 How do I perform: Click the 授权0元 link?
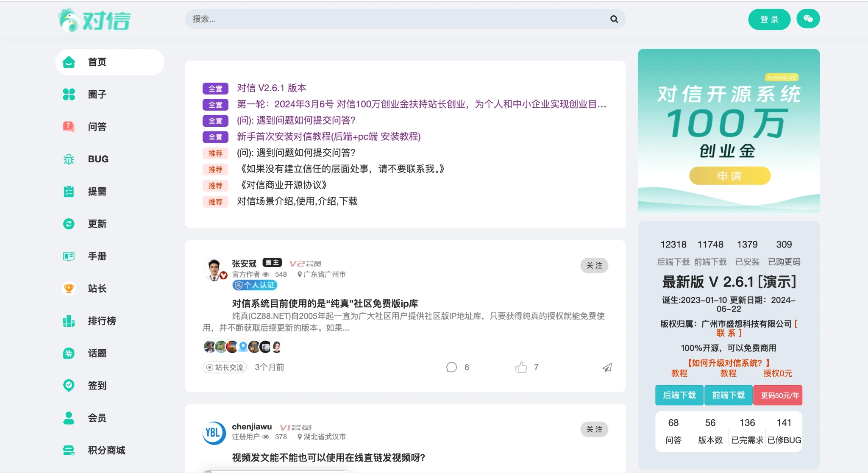coord(778,373)
